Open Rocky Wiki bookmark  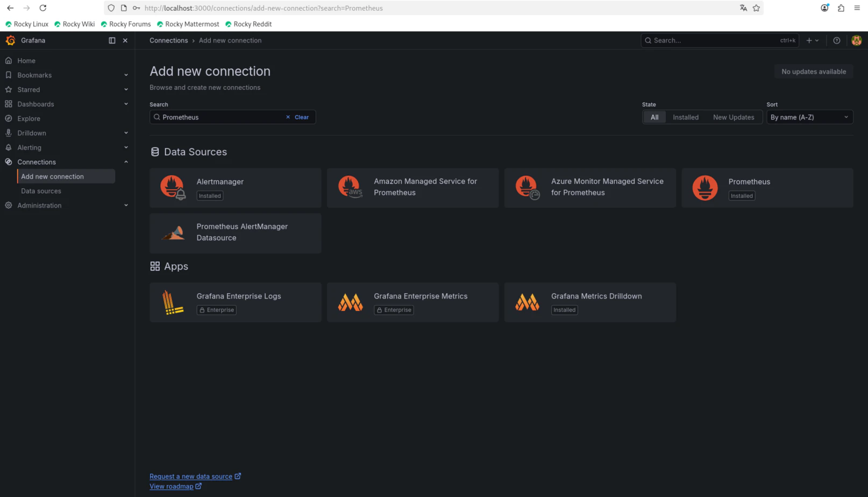(x=75, y=24)
